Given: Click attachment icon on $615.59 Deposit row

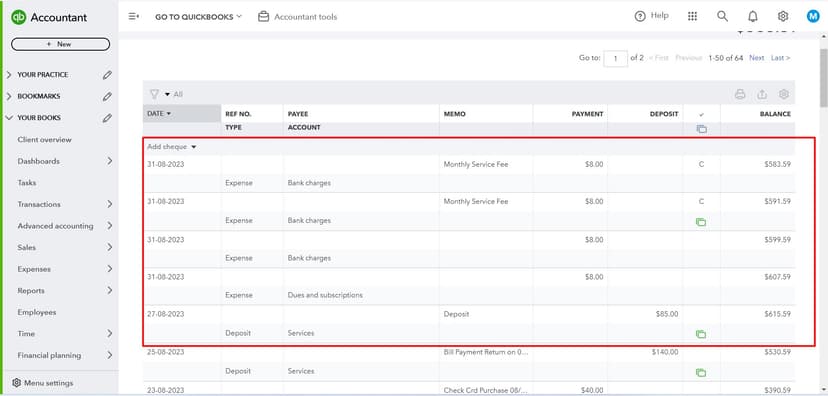Looking at the screenshot, I should pos(701,334).
